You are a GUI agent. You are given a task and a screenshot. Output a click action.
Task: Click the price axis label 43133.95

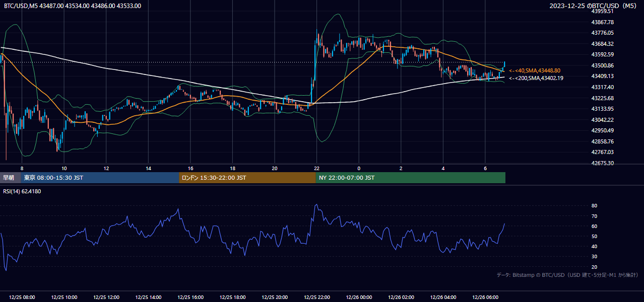point(602,109)
